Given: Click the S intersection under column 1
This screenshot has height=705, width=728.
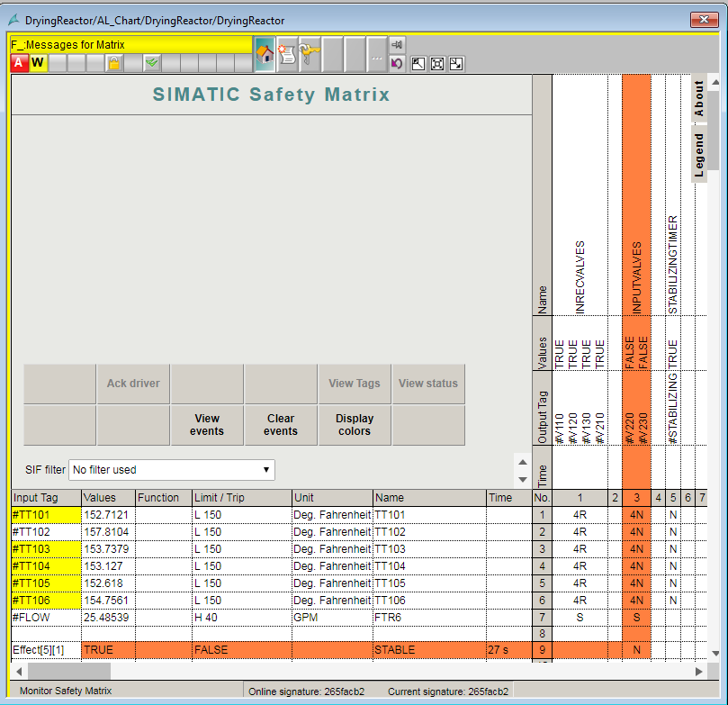Looking at the screenshot, I should point(580,618).
